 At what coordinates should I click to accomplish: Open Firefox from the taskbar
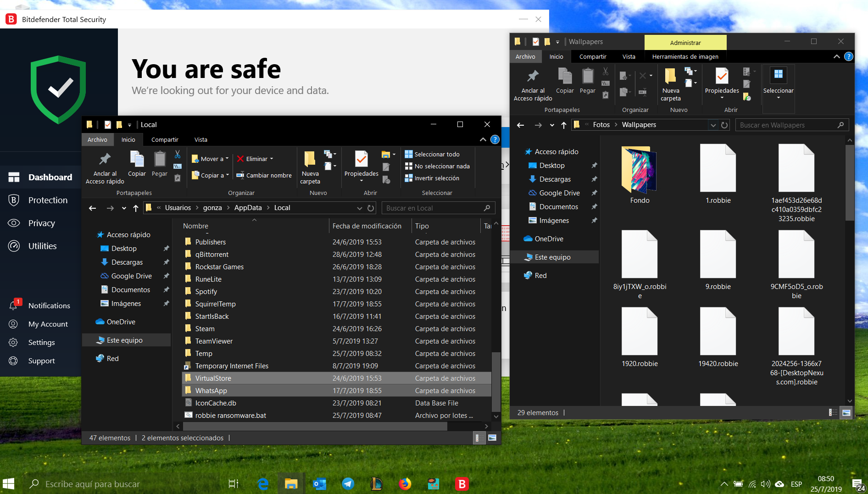(405, 484)
